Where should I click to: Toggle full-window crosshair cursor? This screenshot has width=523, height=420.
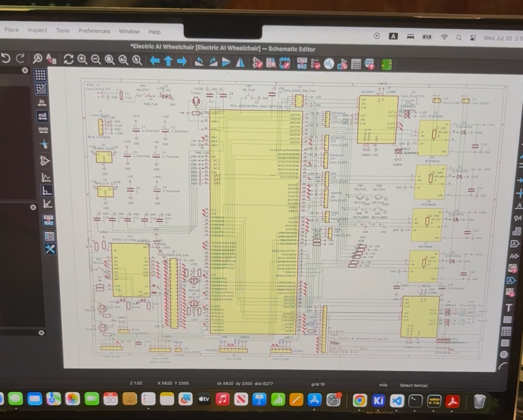44,144
